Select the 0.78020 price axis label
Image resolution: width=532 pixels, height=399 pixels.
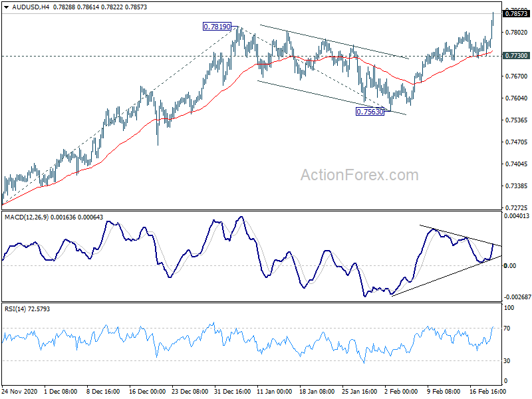coord(517,32)
